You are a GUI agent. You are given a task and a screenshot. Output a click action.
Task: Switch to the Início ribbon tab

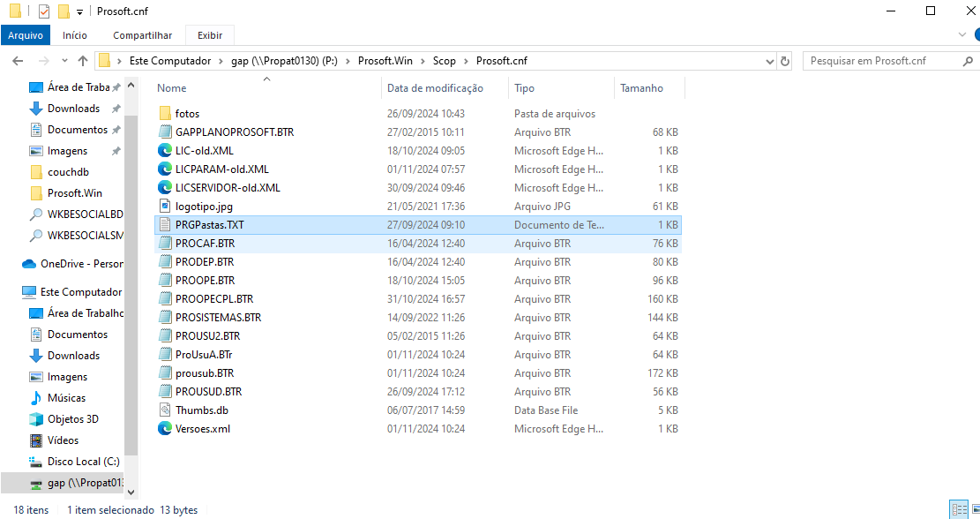coord(75,35)
